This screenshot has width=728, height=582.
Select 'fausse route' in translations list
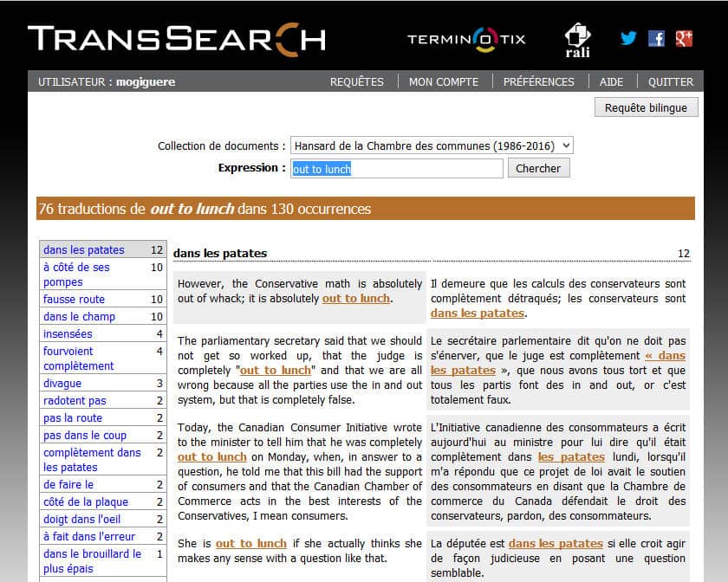pyautogui.click(x=75, y=300)
